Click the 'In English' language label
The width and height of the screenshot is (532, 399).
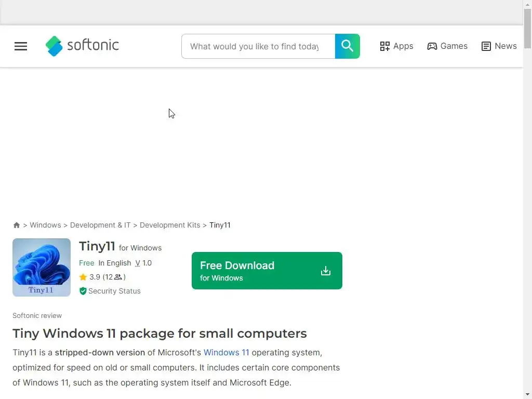pos(115,263)
